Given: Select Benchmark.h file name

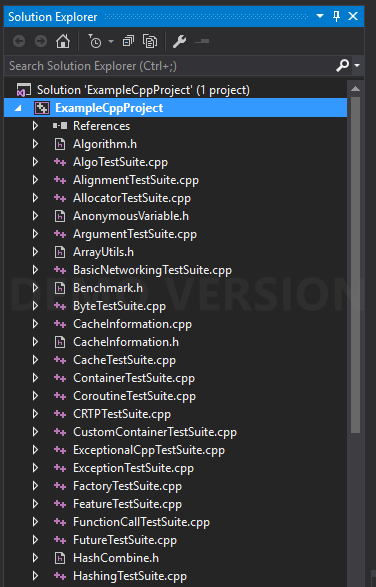Looking at the screenshot, I should 107,288.
